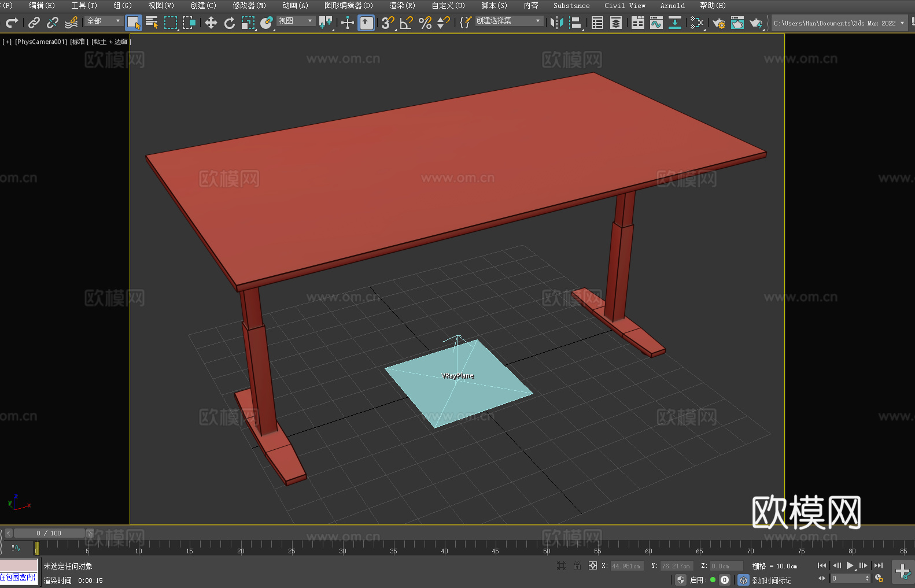Select the Link tool chain icon
This screenshot has height=588, width=915.
coord(34,23)
